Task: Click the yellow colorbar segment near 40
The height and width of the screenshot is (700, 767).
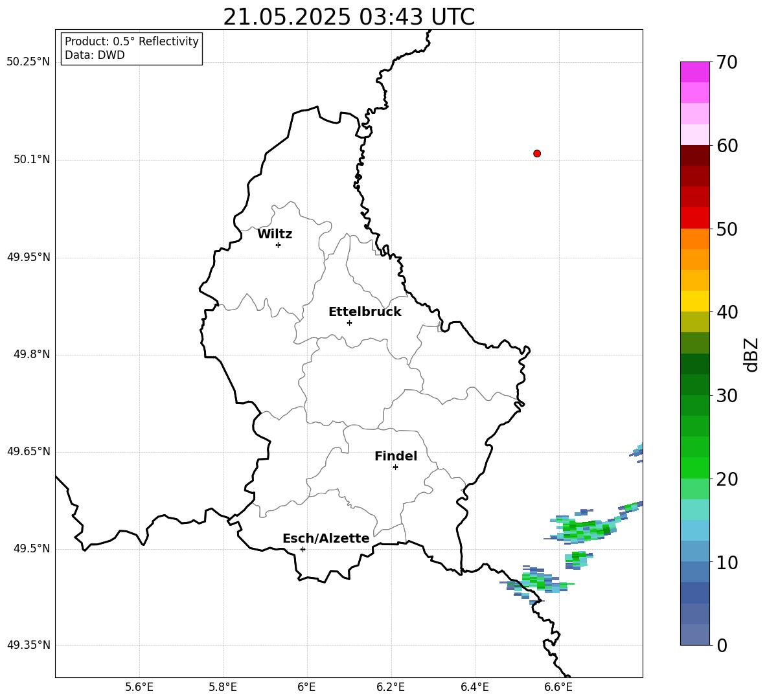Action: point(695,301)
